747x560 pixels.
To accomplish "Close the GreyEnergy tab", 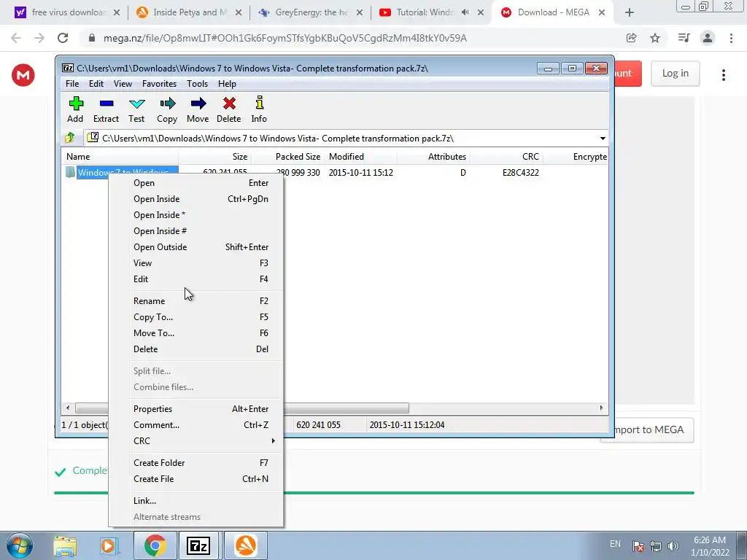I will point(360,13).
